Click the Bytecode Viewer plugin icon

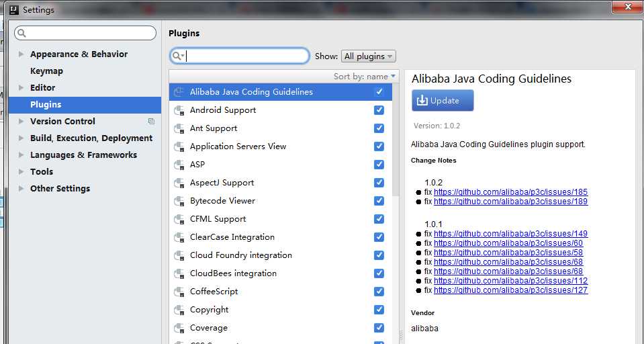point(179,201)
